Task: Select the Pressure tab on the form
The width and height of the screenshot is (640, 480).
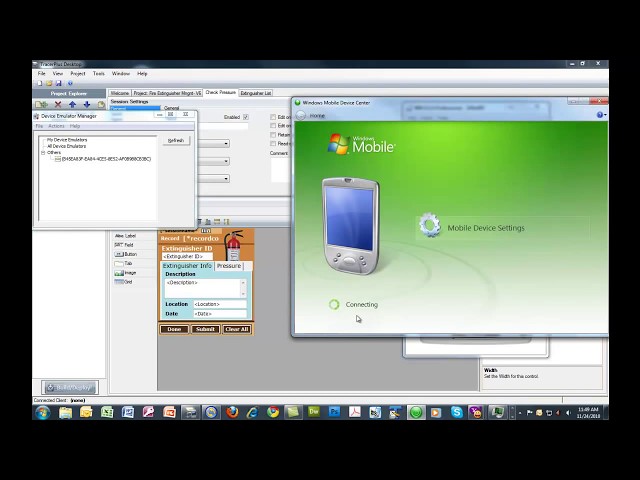Action: 229,266
